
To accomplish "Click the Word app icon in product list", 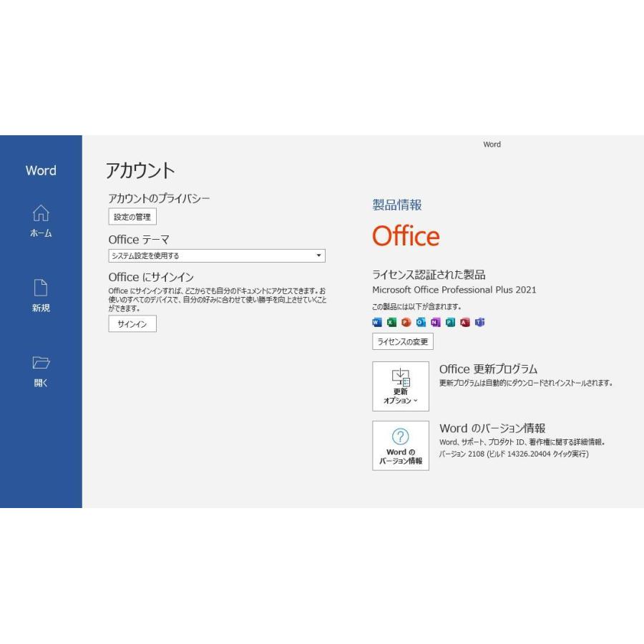I will [376, 323].
